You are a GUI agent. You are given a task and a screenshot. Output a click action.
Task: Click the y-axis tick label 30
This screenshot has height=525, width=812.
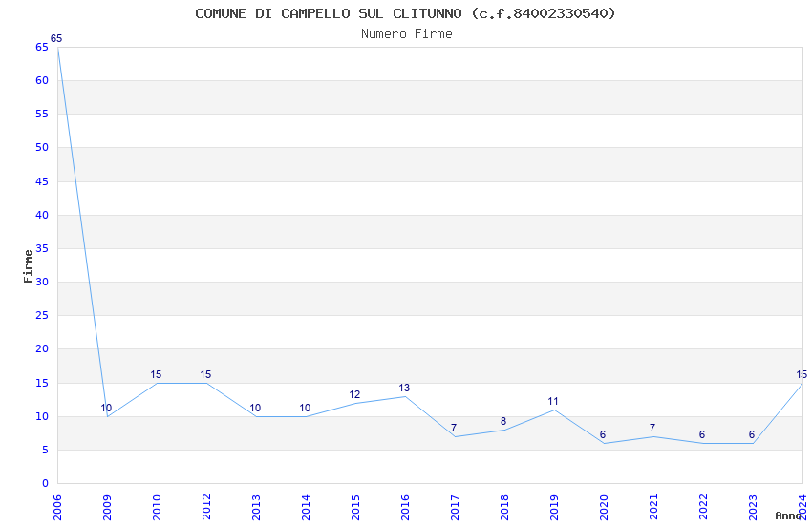42,282
